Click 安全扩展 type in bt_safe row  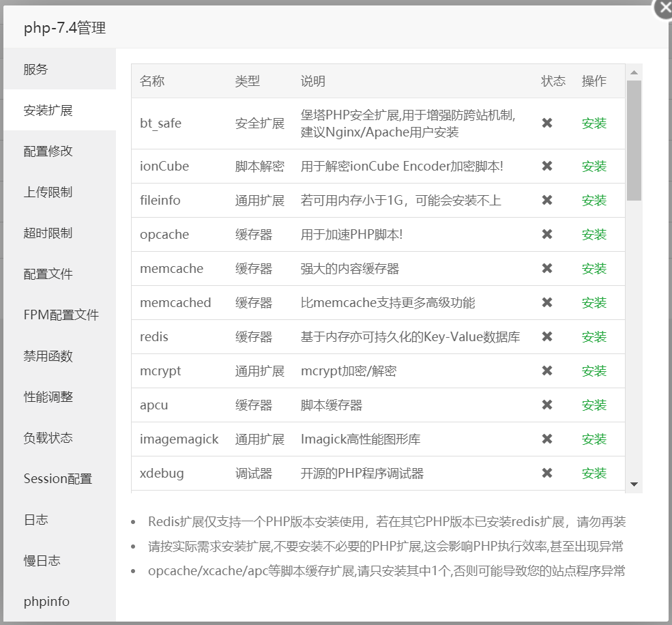coord(260,123)
